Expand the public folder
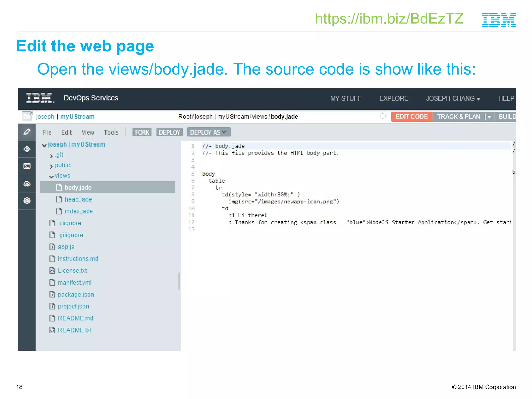The image size is (532, 399). click(51, 166)
